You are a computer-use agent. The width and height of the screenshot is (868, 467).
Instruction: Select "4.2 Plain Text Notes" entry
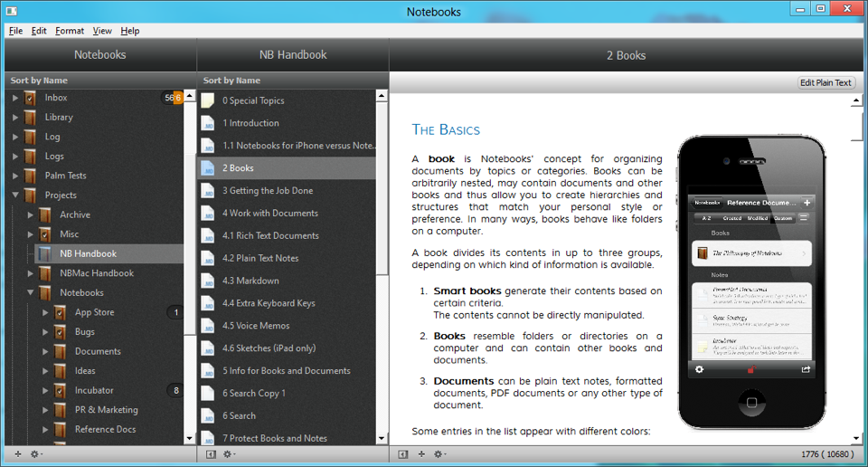(287, 258)
